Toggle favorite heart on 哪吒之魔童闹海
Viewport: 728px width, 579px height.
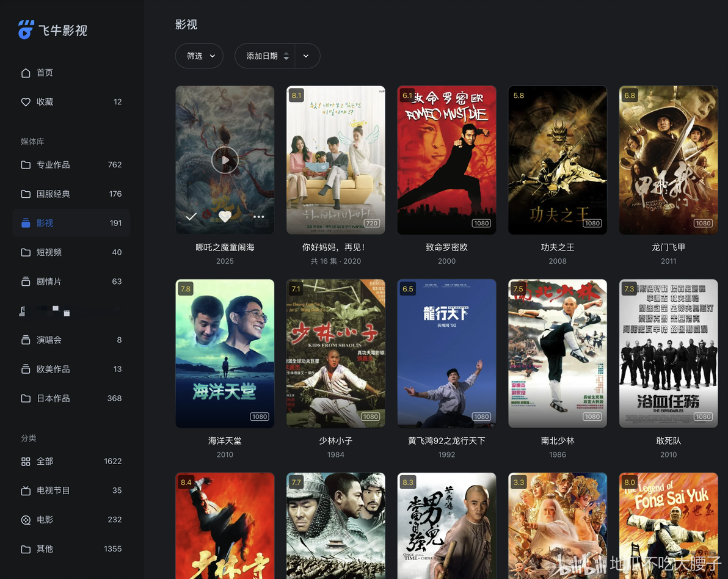click(x=225, y=216)
